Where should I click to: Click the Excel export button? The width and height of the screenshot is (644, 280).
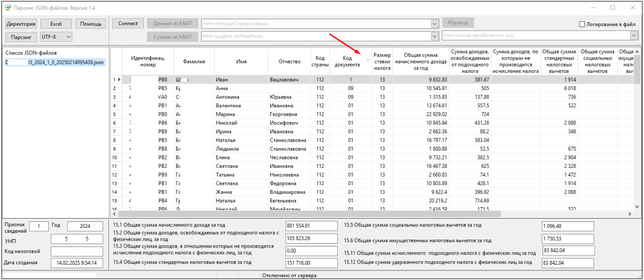click(x=56, y=24)
